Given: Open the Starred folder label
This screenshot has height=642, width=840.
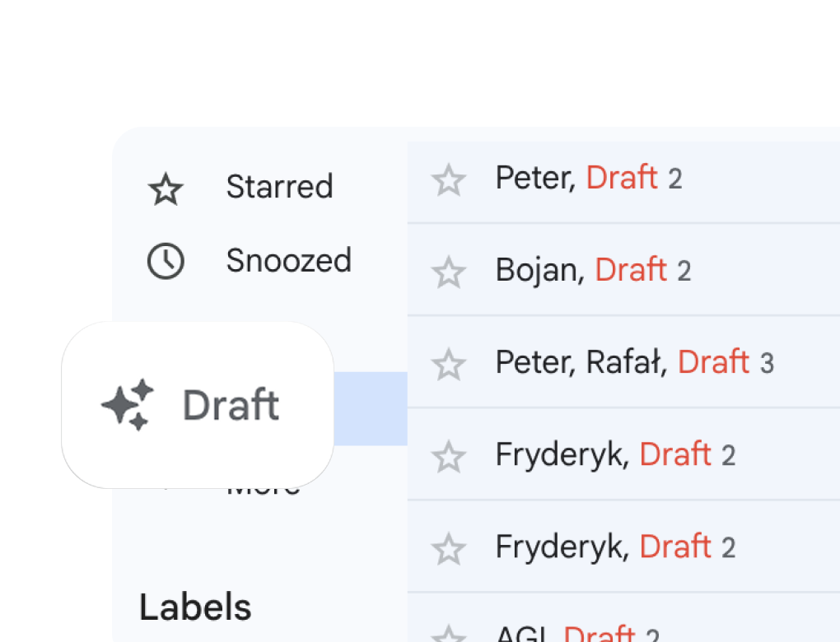Looking at the screenshot, I should point(279,187).
